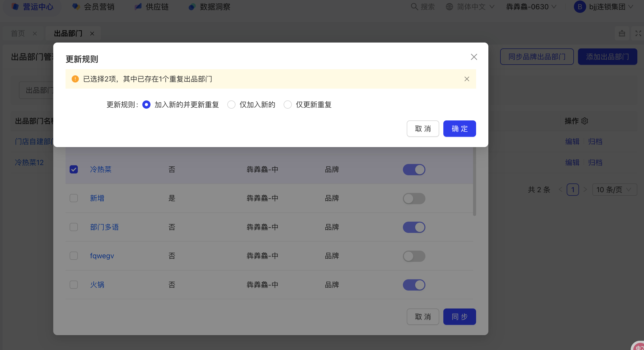Click the search magnifier icon
Viewport: 644px width, 350px height.
pos(414,7)
